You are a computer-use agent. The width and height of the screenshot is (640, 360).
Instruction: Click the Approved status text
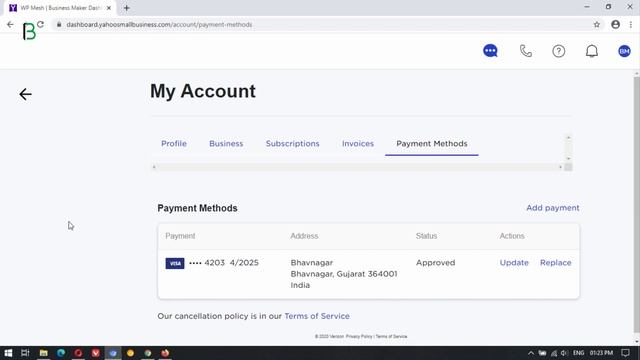click(436, 262)
